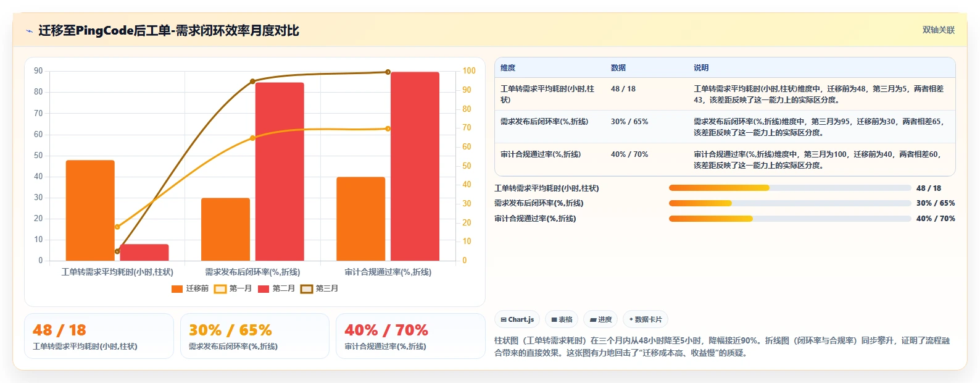980x383 pixels.
Task: Click the 需求发布后闭环率 x-axis label
Action: coord(252,272)
